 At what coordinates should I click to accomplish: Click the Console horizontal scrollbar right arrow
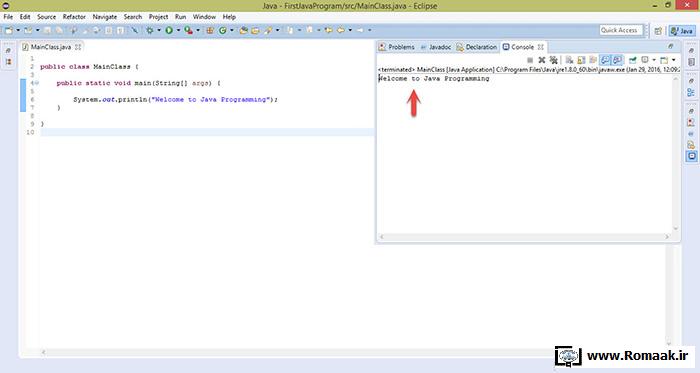(667, 237)
